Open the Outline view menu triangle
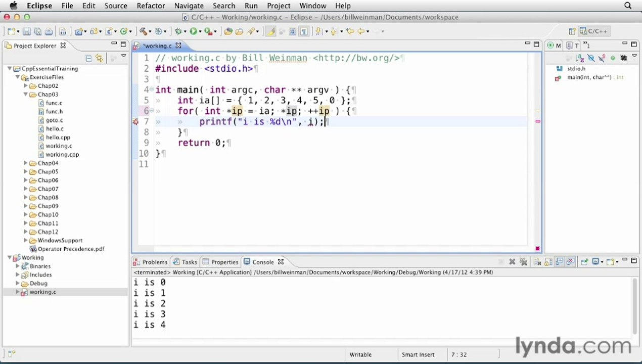 tap(634, 55)
